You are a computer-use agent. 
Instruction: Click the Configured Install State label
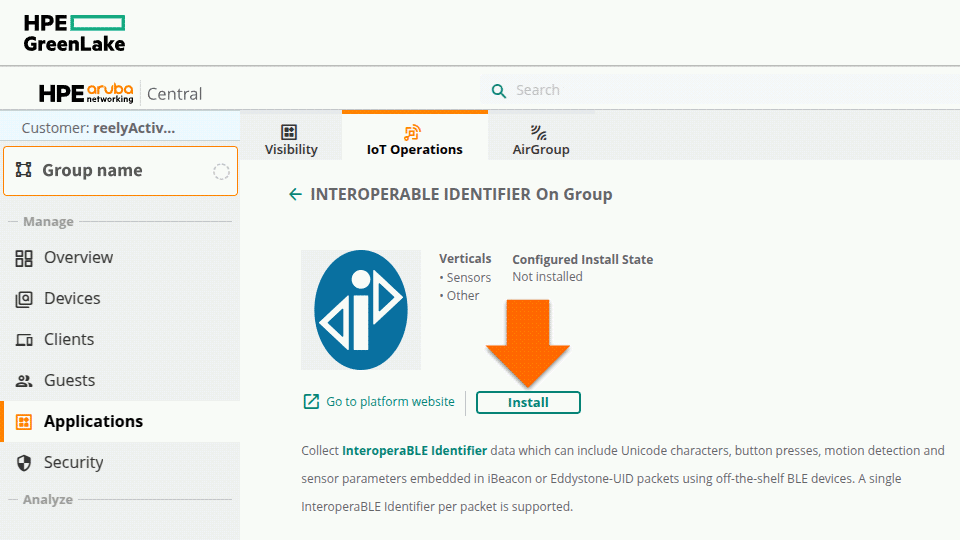point(583,260)
